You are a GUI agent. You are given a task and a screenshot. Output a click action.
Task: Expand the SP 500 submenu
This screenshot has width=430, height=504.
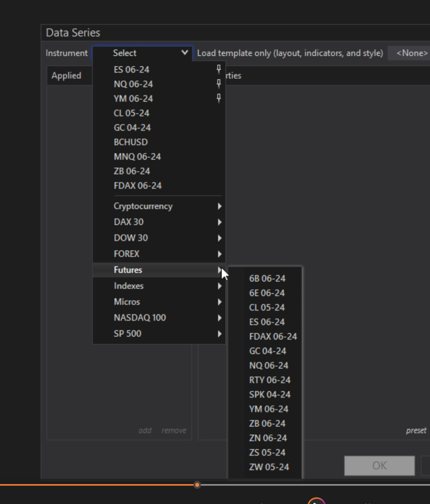click(159, 334)
